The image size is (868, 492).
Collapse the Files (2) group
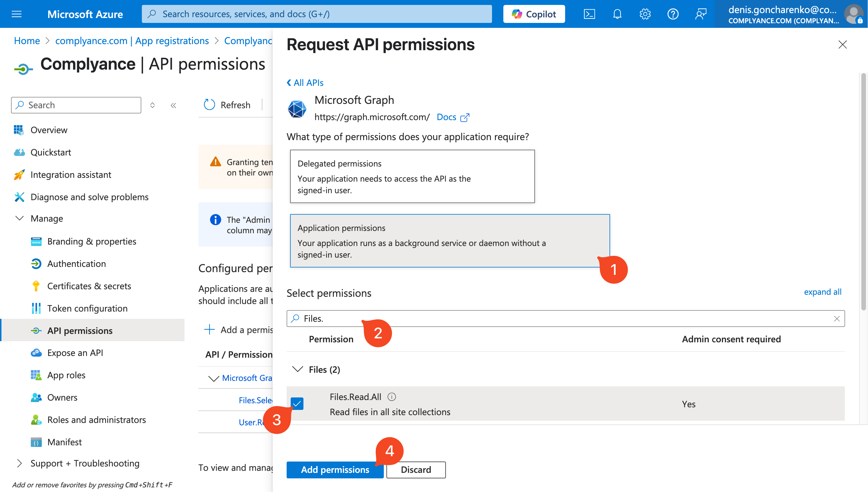pyautogui.click(x=297, y=369)
